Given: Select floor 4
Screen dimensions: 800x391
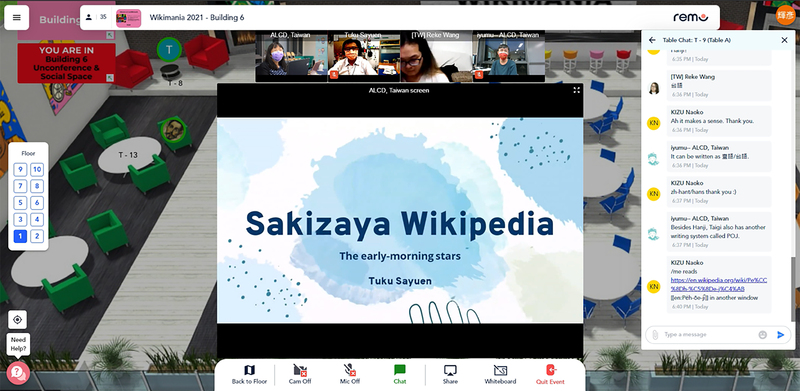Looking at the screenshot, I should (x=37, y=219).
